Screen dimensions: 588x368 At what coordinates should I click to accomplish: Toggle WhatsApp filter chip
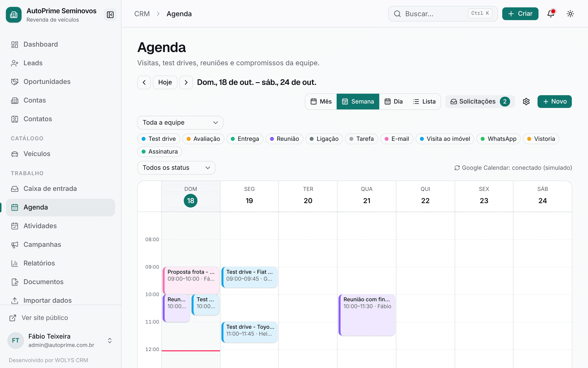point(499,139)
